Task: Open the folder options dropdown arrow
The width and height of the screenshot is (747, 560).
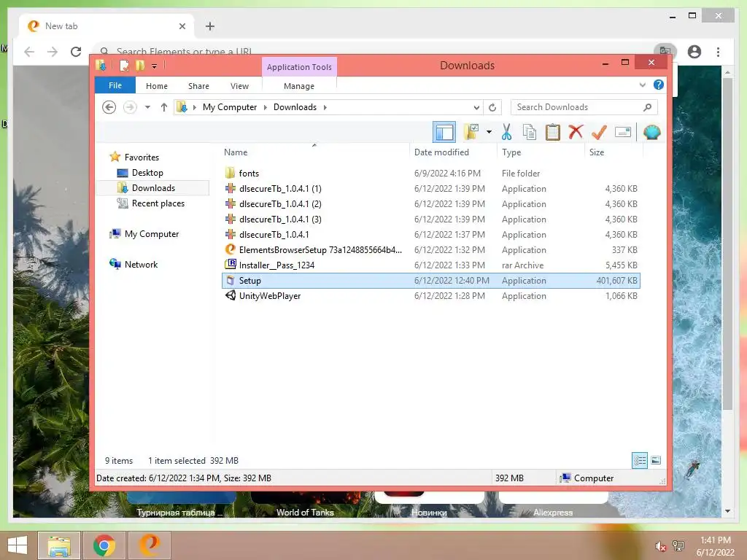Action: click(x=489, y=132)
